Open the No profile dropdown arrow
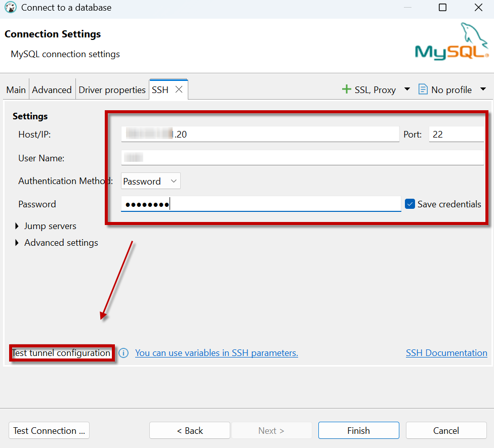494x448 pixels. coord(483,89)
